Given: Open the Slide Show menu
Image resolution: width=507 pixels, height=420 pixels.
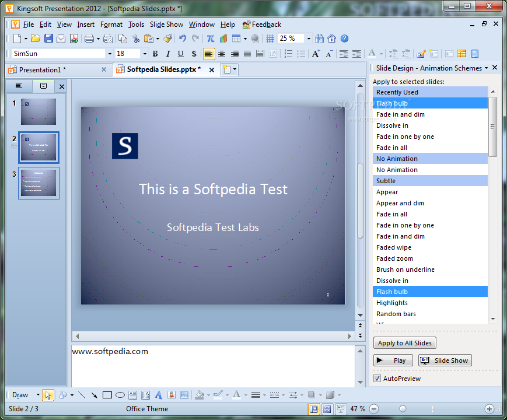Looking at the screenshot, I should tap(166, 24).
